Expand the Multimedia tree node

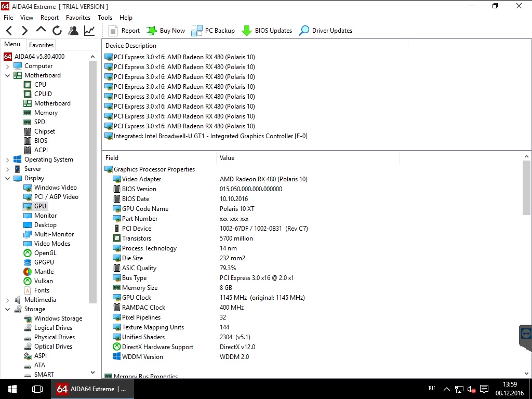tap(7, 300)
